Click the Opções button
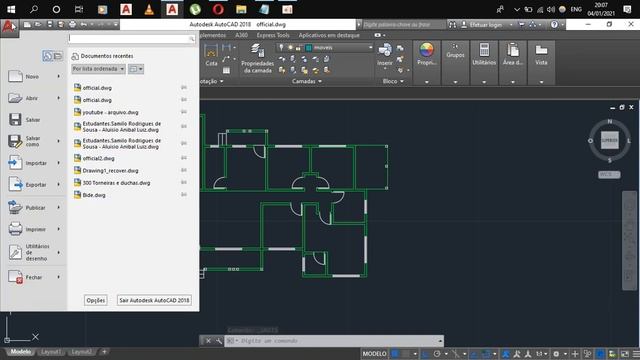 tap(96, 300)
